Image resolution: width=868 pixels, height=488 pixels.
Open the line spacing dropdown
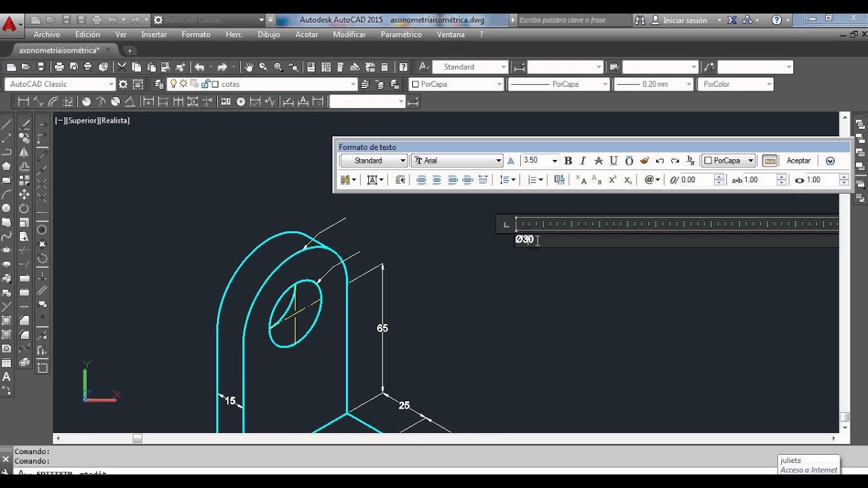[508, 180]
